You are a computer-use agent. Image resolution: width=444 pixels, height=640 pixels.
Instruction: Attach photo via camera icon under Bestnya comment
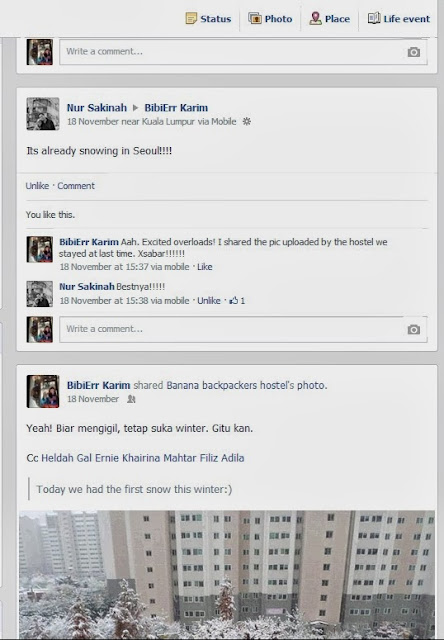(x=413, y=329)
